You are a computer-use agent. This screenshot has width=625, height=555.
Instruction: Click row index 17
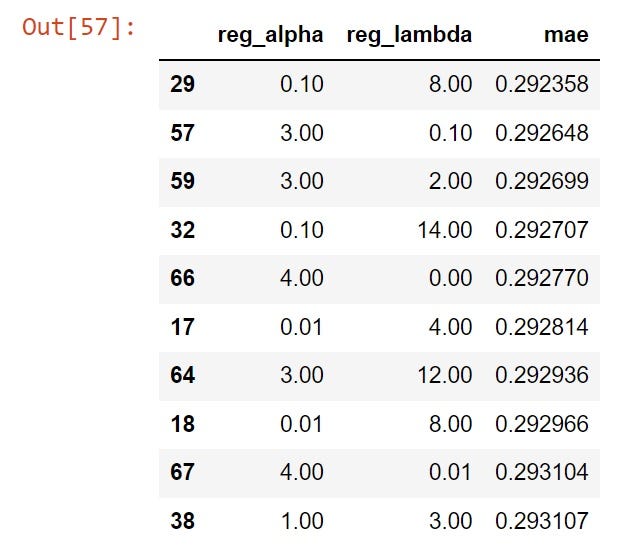point(182,327)
